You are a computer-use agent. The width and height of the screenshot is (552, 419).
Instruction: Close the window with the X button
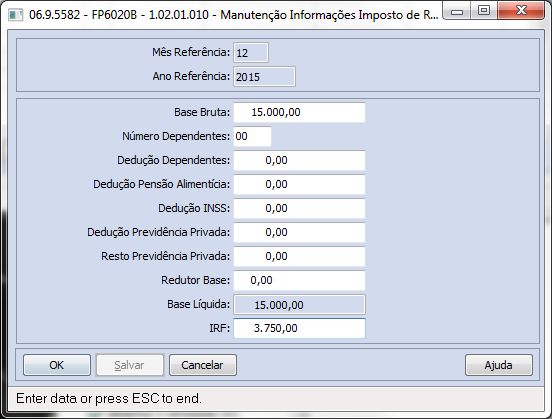click(521, 11)
